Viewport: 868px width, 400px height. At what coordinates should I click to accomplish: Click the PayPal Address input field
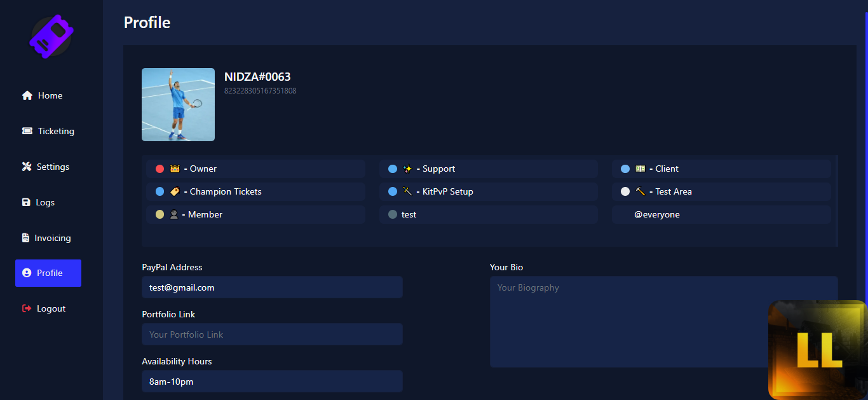point(272,287)
